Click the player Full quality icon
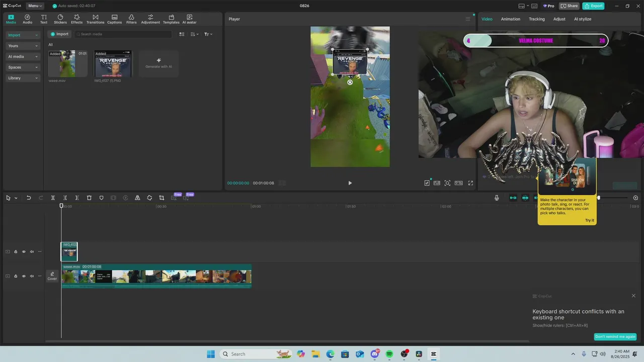644x362 pixels. 437,183
